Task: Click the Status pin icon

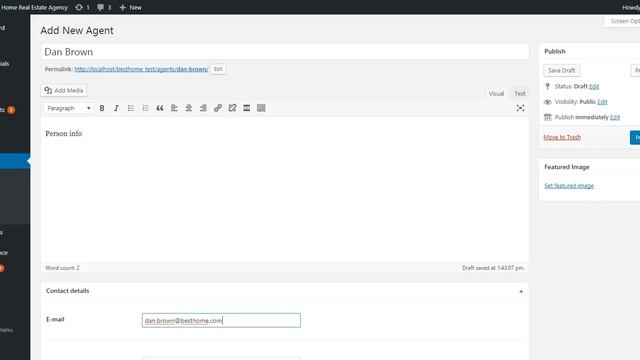Action: tap(547, 86)
